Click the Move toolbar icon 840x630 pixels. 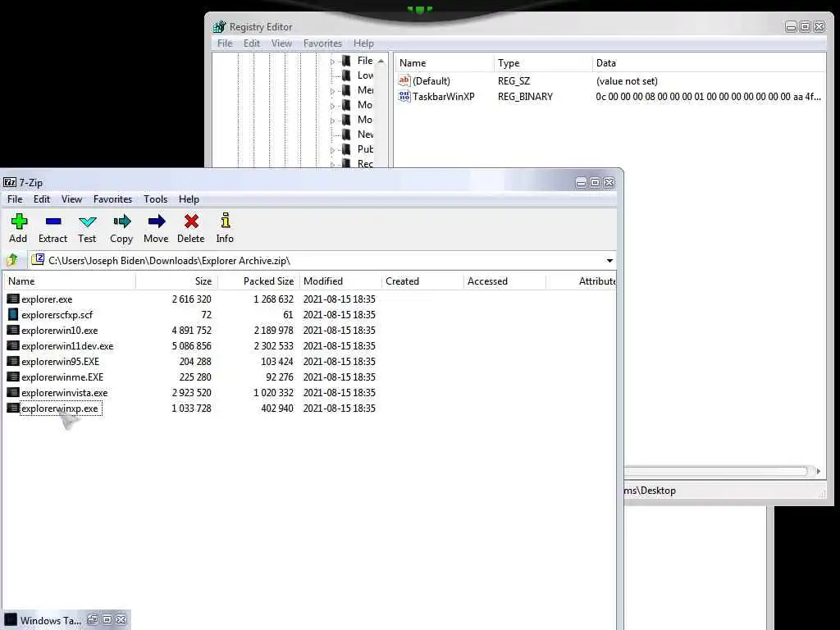click(x=156, y=228)
